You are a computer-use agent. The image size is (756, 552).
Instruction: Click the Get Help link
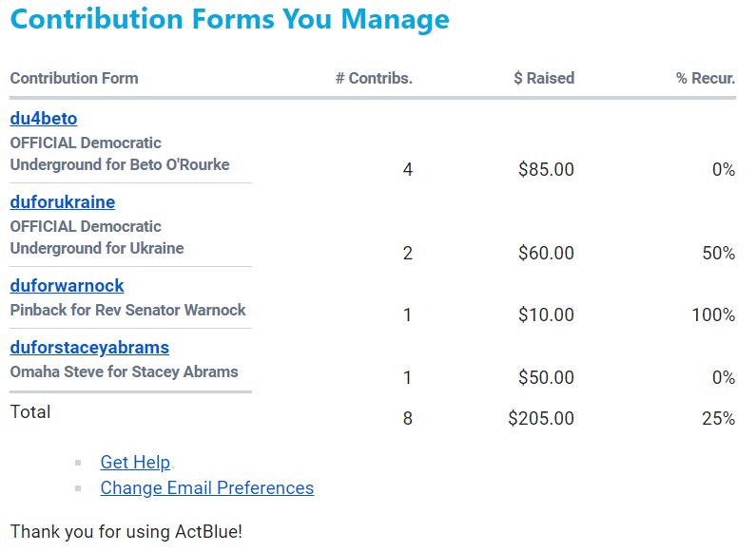point(135,463)
